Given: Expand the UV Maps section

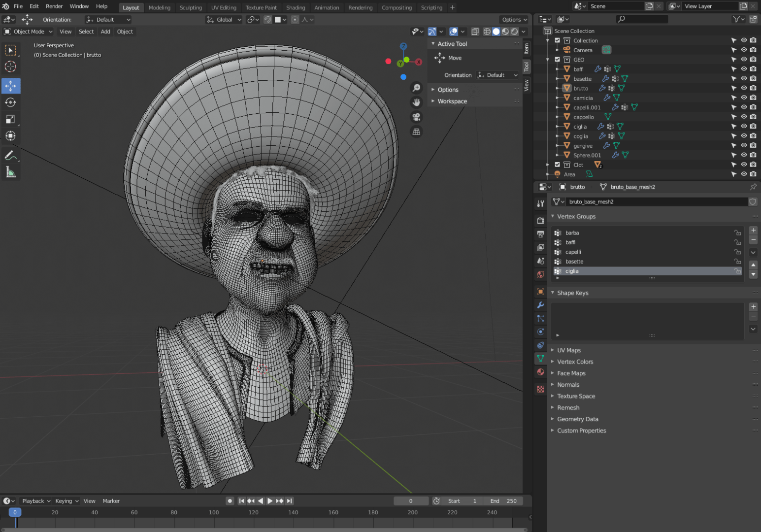Looking at the screenshot, I should pyautogui.click(x=569, y=350).
